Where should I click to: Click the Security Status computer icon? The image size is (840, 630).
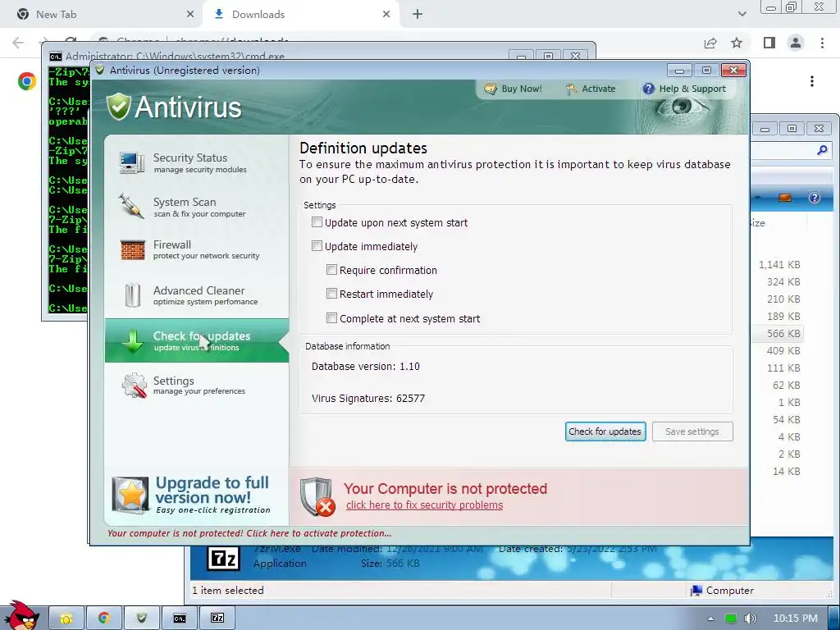tap(132, 163)
